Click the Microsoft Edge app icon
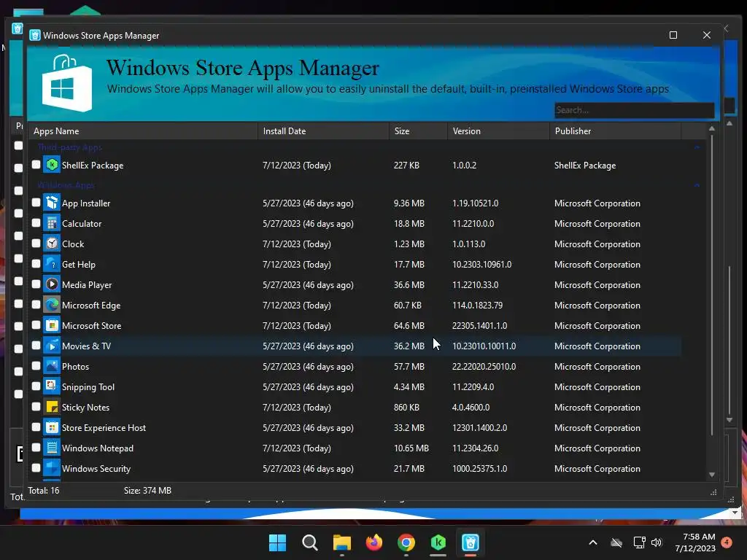 pyautogui.click(x=52, y=306)
